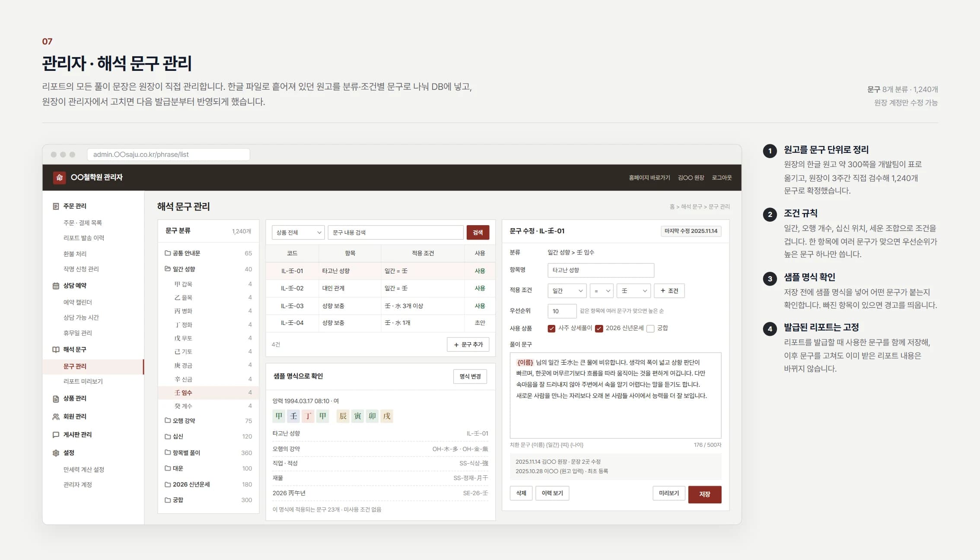Click the 상품 관리 file icon

[56, 398]
